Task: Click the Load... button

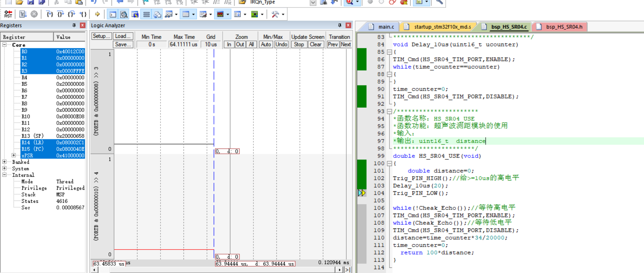Action: click(x=123, y=36)
